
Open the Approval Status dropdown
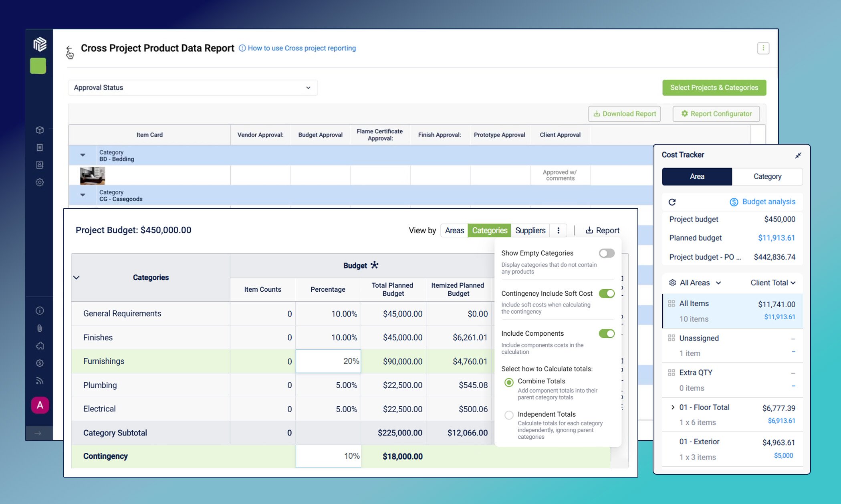192,88
